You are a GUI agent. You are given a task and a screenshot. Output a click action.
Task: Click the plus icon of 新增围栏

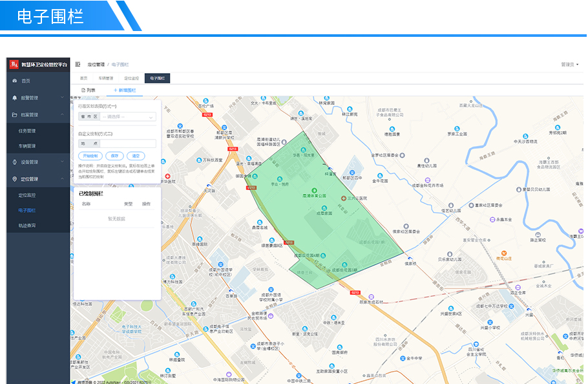pos(116,91)
